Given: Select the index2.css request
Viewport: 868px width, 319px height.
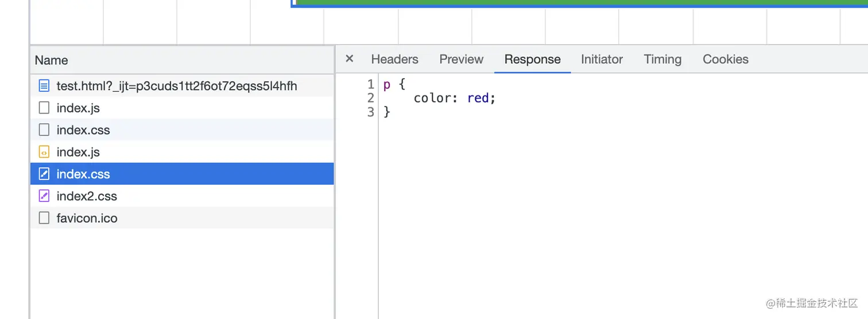Looking at the screenshot, I should coord(87,196).
